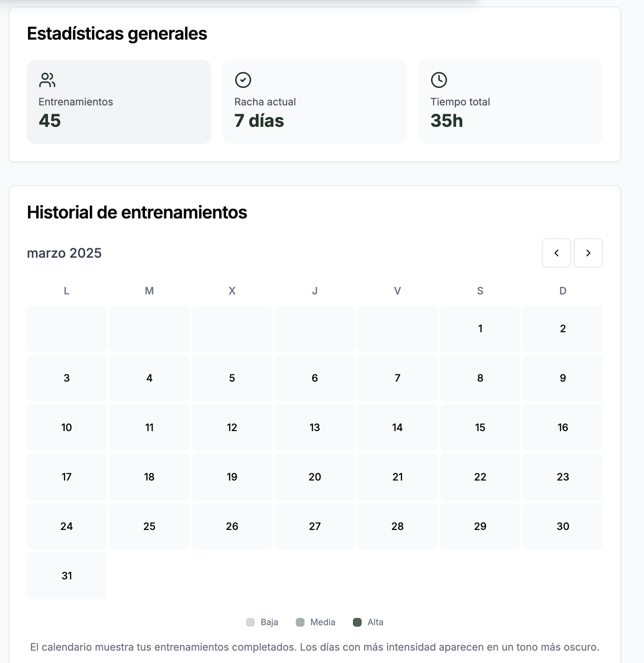Open the next month with the right chevron
The height and width of the screenshot is (663, 644).
tap(588, 253)
